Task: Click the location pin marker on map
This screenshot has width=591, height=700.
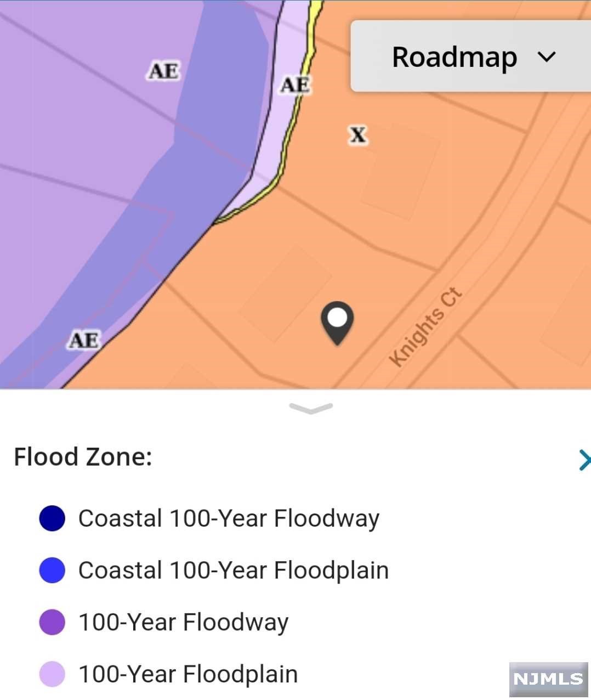Action: (x=337, y=320)
